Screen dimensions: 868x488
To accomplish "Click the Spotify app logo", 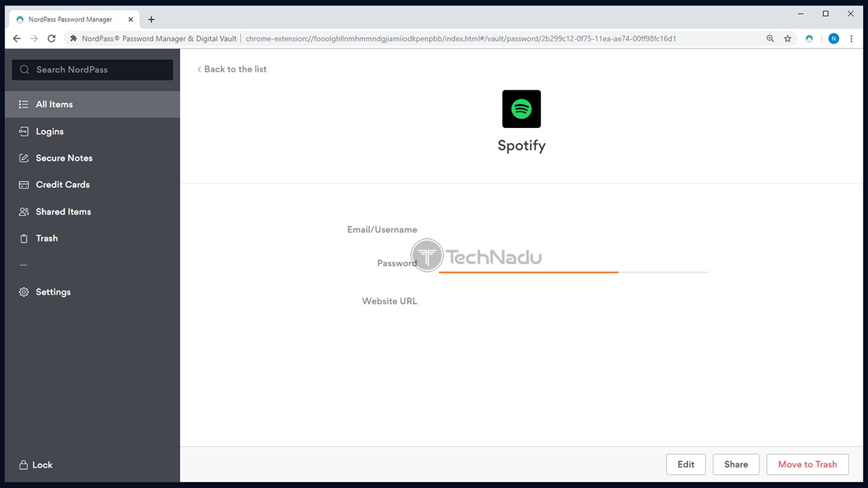I will (522, 109).
